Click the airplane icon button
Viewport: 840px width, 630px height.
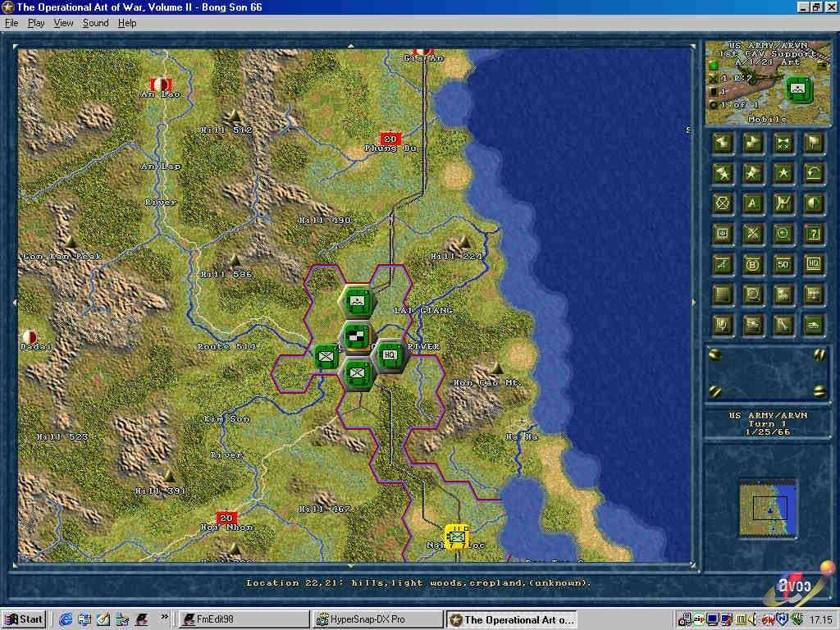pos(814,294)
